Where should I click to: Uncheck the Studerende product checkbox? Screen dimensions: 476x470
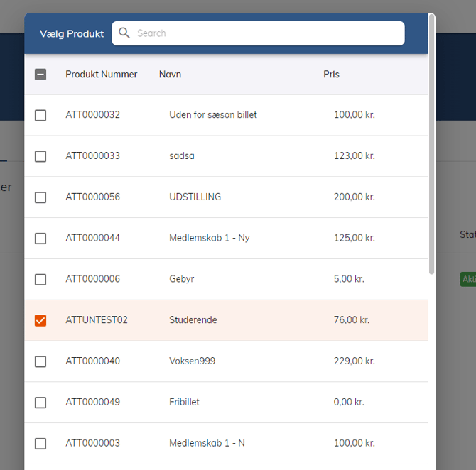pyautogui.click(x=40, y=320)
